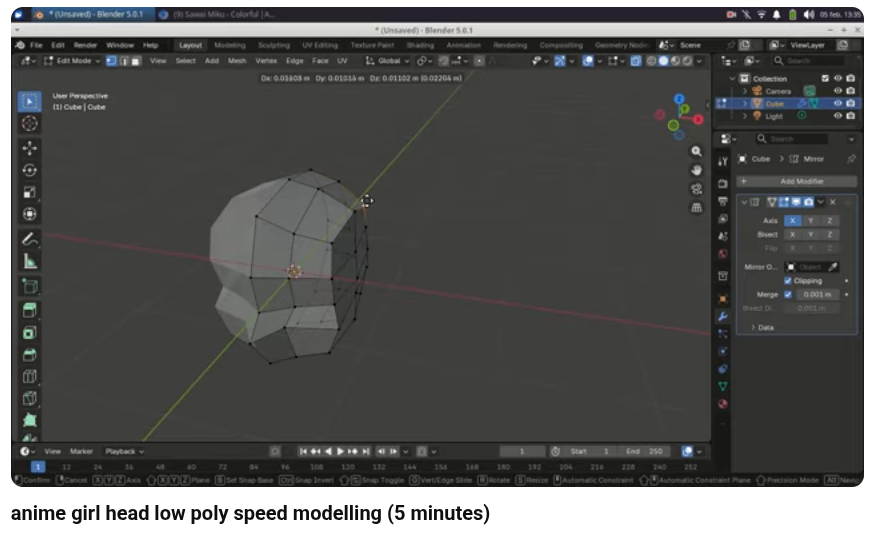Click the pan hand icon in viewport
871x533 pixels.
click(x=696, y=170)
